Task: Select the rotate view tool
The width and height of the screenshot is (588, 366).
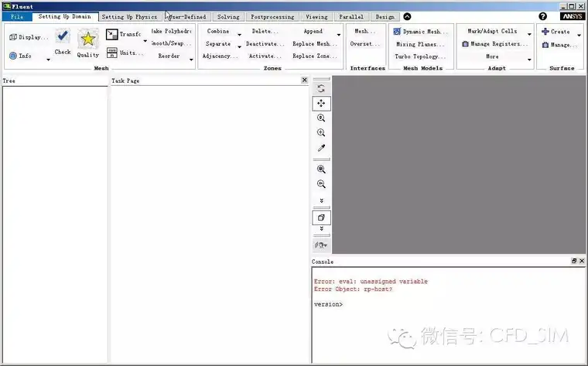Action: 321,88
